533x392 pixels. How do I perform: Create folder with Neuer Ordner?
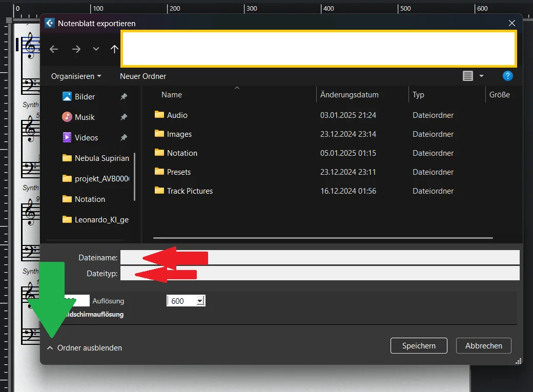tap(143, 76)
